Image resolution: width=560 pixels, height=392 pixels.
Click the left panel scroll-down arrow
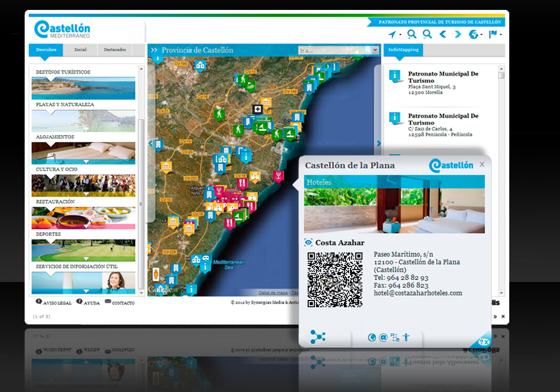click(142, 293)
